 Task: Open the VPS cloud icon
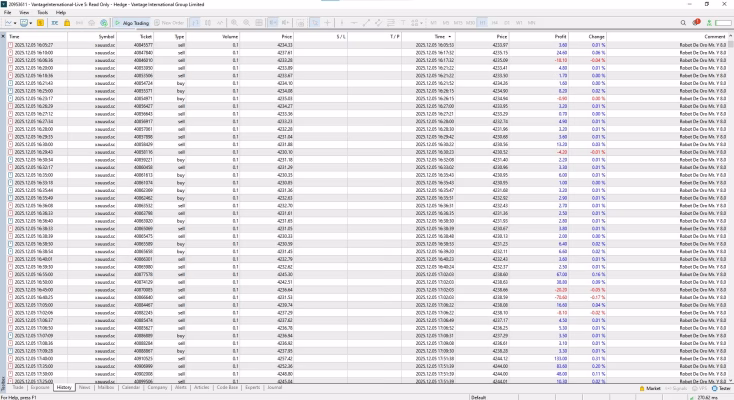tap(91, 22)
